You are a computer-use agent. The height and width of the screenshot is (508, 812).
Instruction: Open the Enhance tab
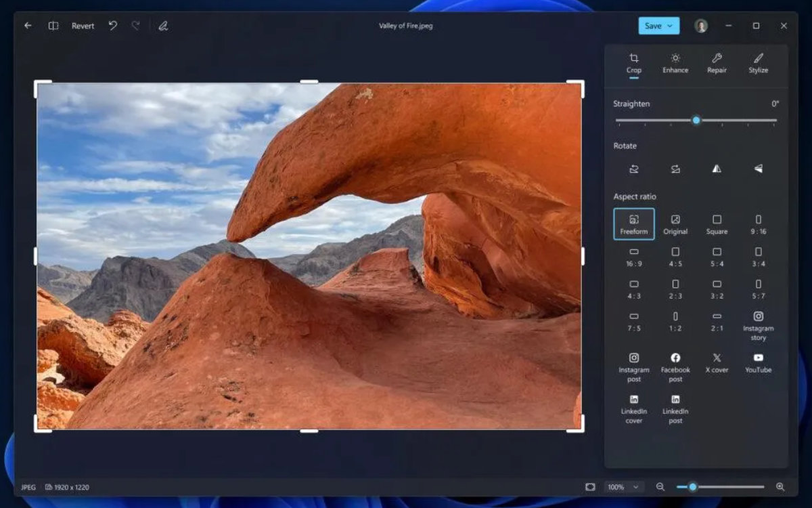point(675,64)
